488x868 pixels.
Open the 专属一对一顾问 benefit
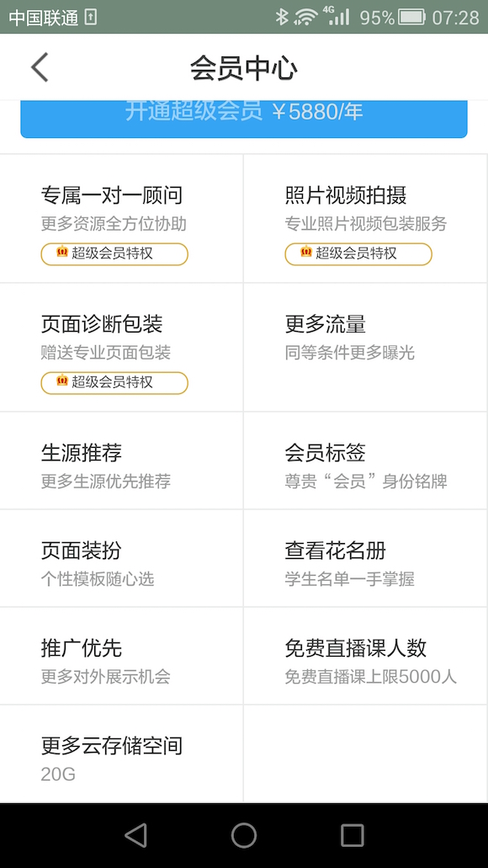click(x=122, y=218)
